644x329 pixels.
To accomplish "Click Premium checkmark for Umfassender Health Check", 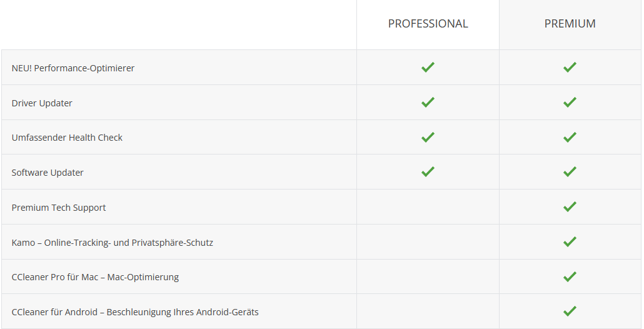I will pos(570,137).
